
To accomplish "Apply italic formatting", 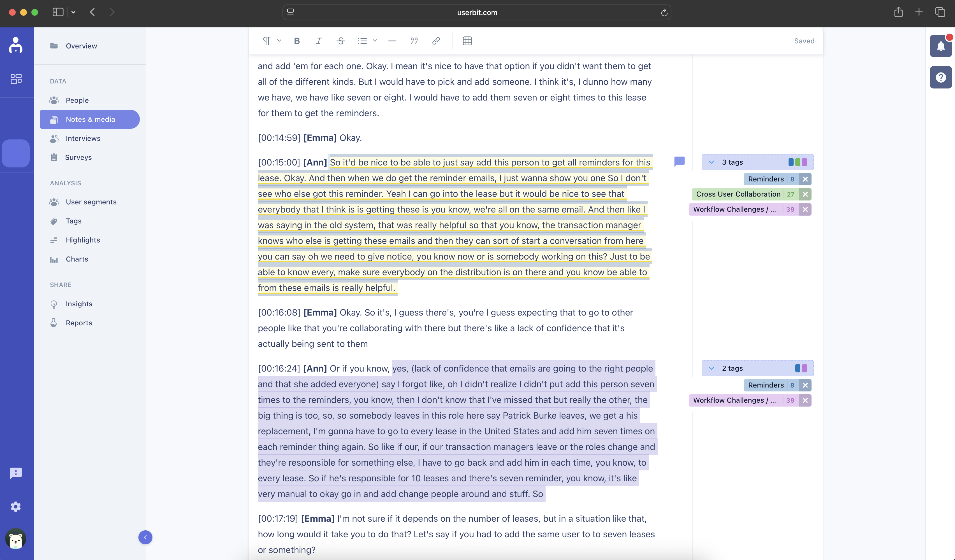I will [319, 41].
